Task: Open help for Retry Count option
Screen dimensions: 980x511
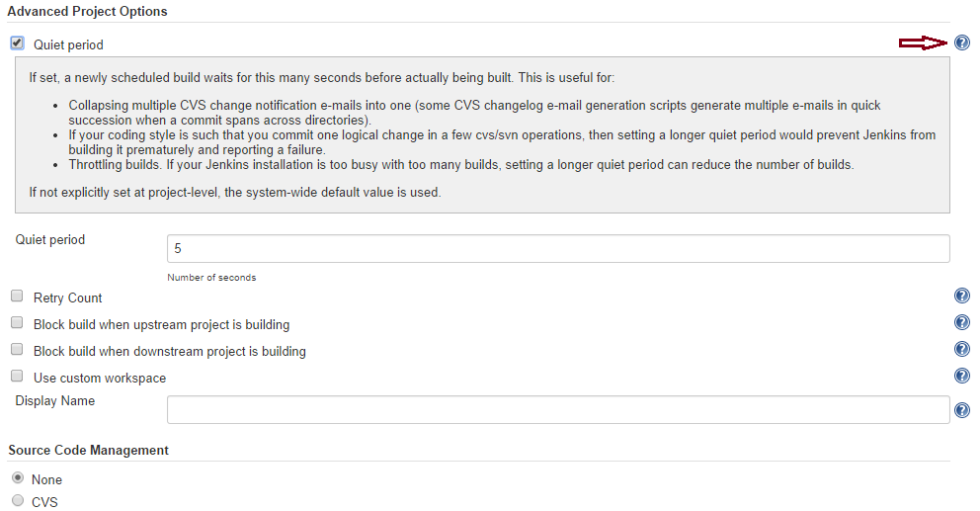Action: click(x=961, y=297)
